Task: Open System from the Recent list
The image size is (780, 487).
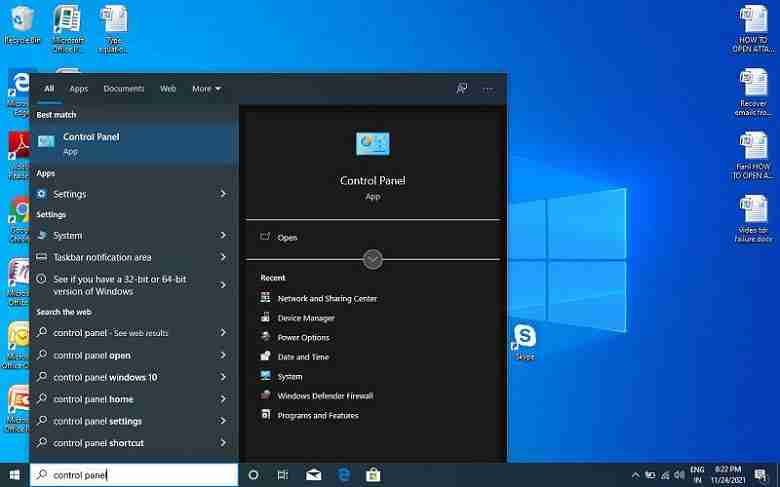Action: pos(281,376)
